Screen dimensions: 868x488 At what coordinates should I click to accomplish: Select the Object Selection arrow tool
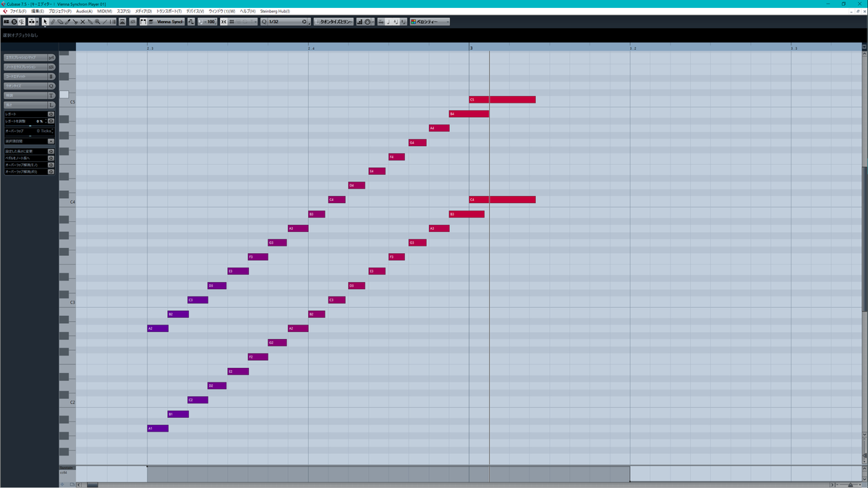pyautogui.click(x=45, y=22)
